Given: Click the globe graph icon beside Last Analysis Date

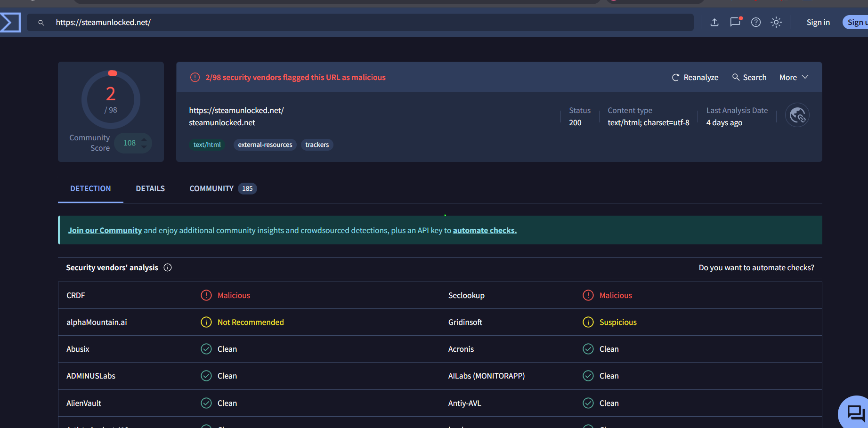Looking at the screenshot, I should click(x=797, y=115).
